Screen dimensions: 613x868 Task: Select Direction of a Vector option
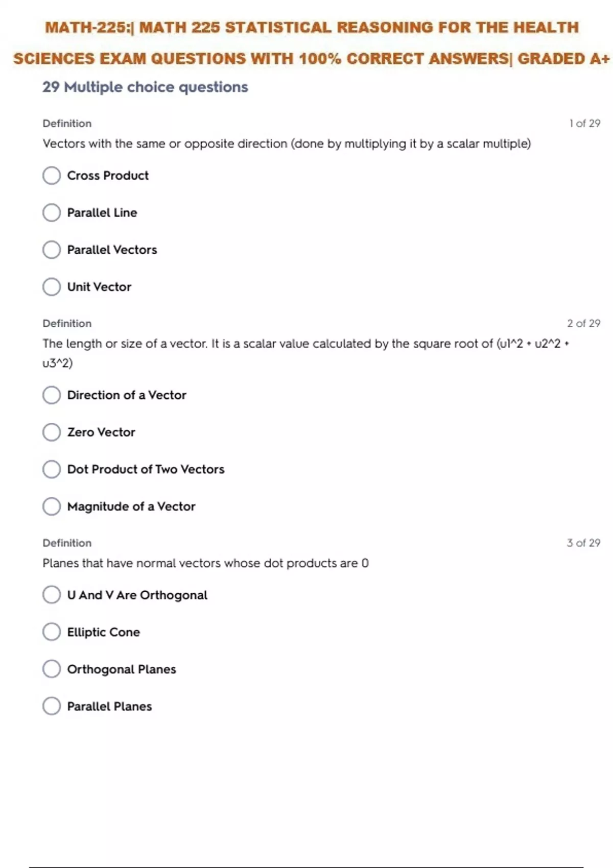pos(52,395)
